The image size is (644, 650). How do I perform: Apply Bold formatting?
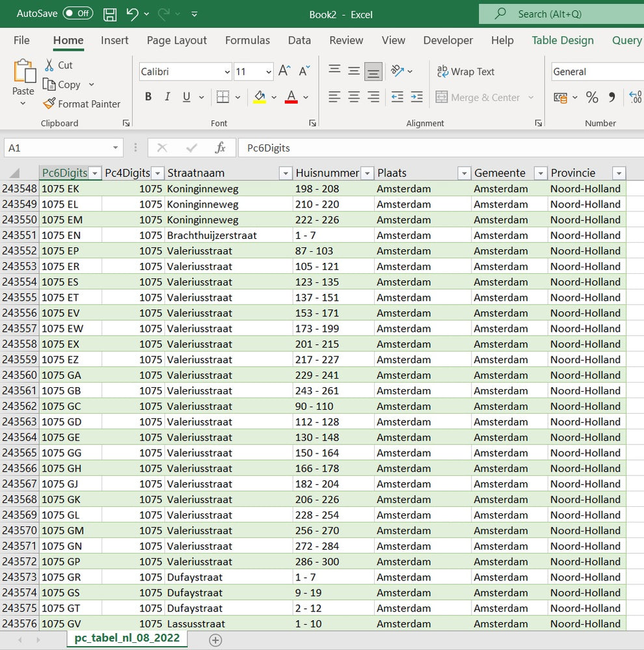pos(148,97)
